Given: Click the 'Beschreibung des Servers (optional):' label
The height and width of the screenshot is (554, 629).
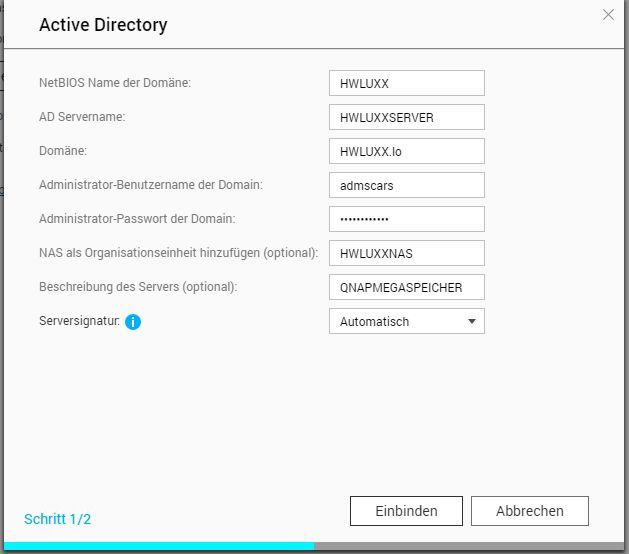Looking at the screenshot, I should (x=138, y=287).
